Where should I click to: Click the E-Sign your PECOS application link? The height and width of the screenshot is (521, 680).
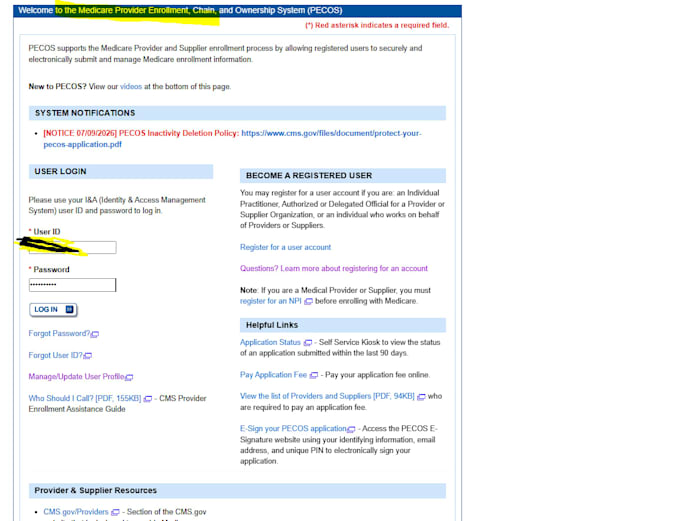point(293,429)
